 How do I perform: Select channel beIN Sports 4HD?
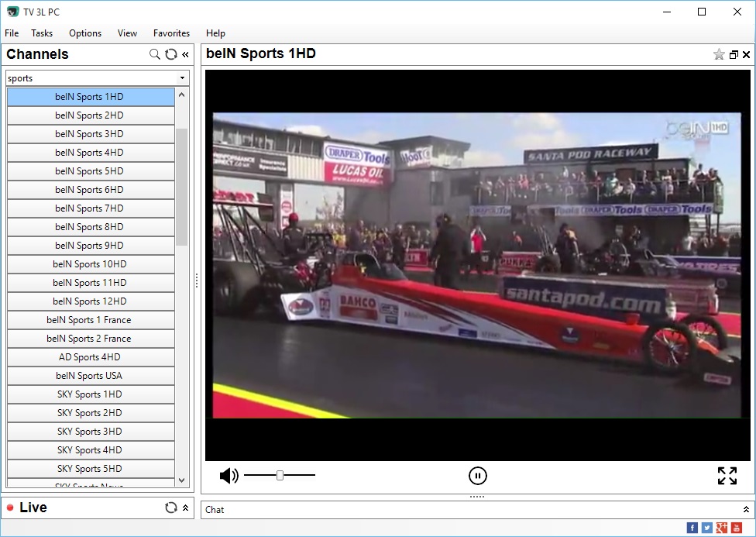pos(91,153)
